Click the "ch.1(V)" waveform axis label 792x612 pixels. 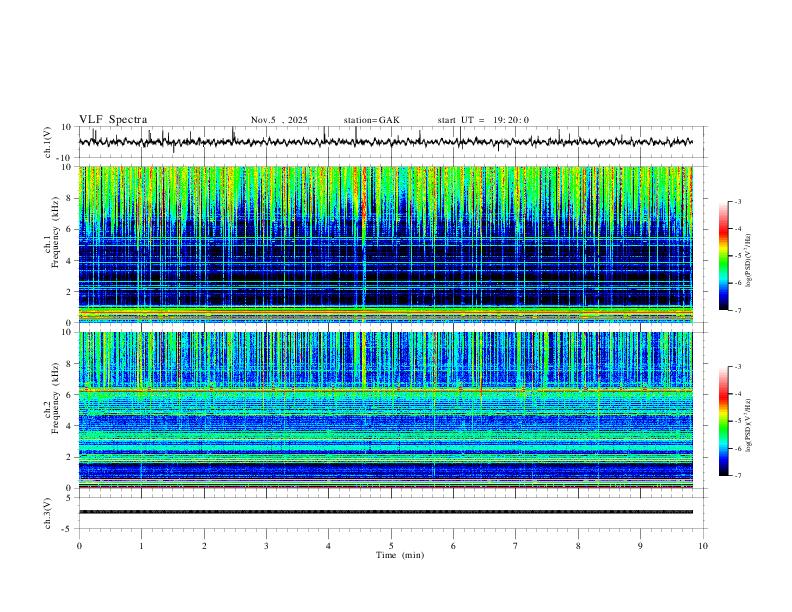click(x=48, y=142)
